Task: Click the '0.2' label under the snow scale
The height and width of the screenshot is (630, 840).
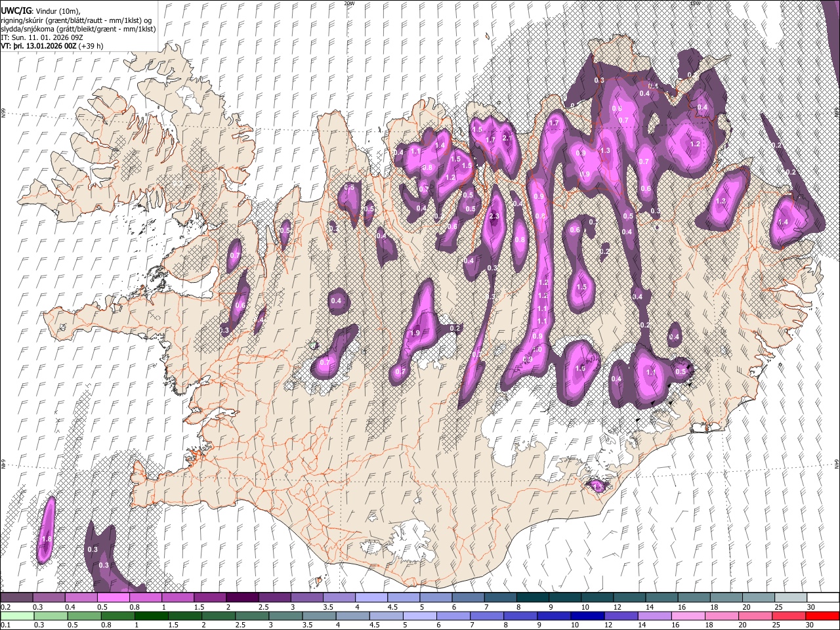Action: (5, 606)
